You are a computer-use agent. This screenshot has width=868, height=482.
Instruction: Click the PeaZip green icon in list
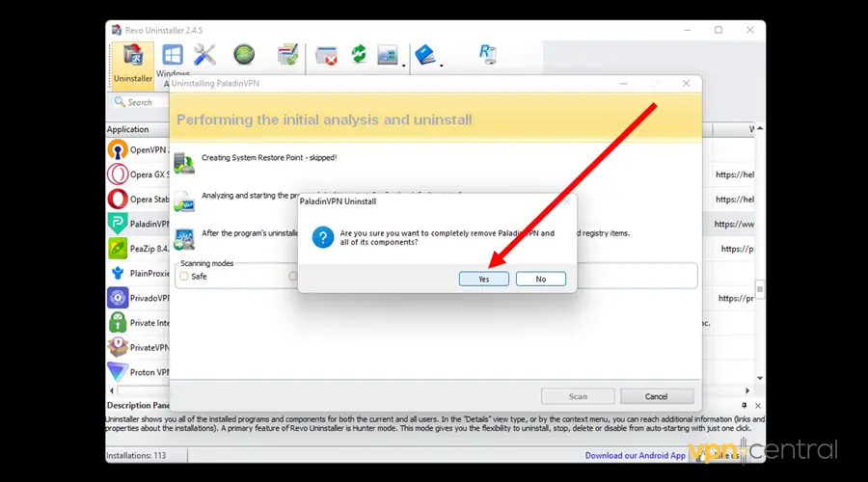click(x=118, y=249)
